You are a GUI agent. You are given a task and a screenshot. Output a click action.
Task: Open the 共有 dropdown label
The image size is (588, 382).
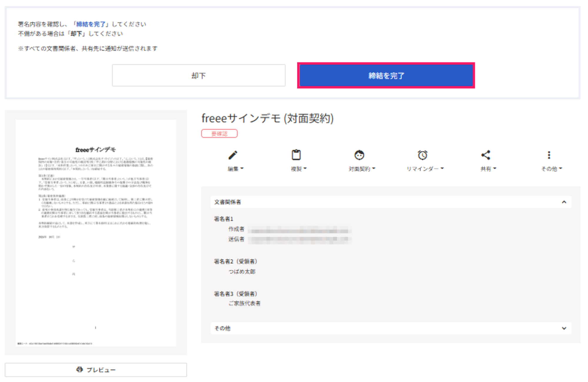[488, 169]
